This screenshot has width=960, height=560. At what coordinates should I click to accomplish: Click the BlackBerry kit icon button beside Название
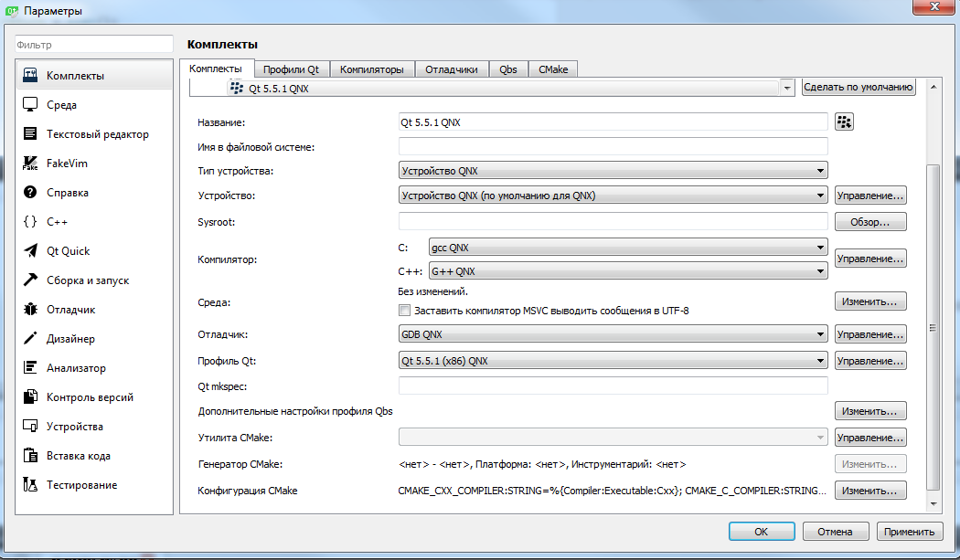(x=844, y=122)
